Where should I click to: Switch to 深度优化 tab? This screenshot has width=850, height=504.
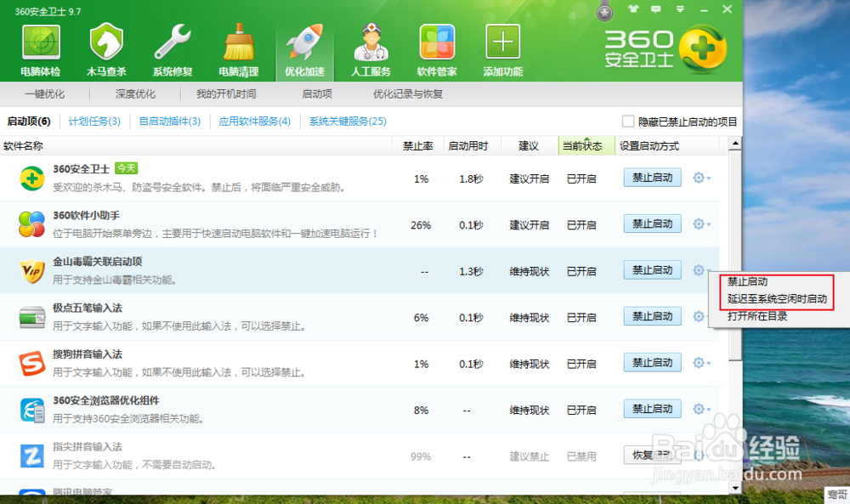pos(135,94)
